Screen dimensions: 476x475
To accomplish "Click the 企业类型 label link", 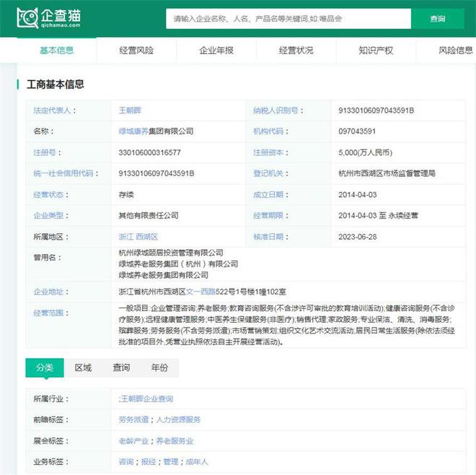I will coord(48,215).
